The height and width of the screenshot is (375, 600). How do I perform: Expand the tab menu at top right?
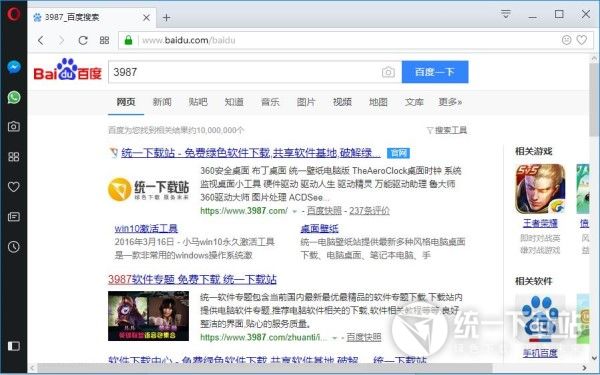506,15
